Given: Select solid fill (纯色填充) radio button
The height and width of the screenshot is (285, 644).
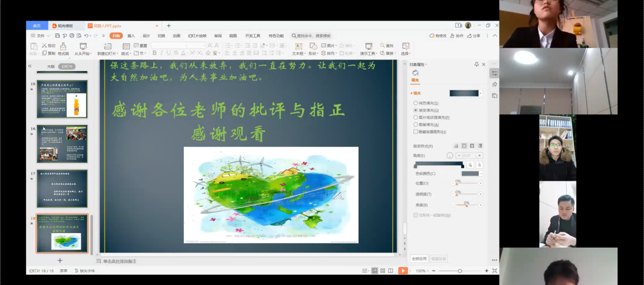Looking at the screenshot, I should click(x=416, y=103).
